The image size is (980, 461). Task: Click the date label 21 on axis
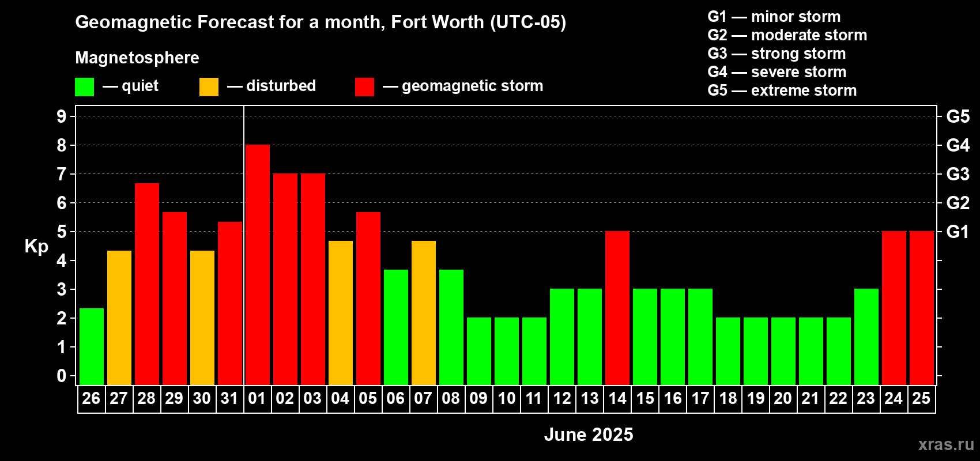[x=811, y=398]
